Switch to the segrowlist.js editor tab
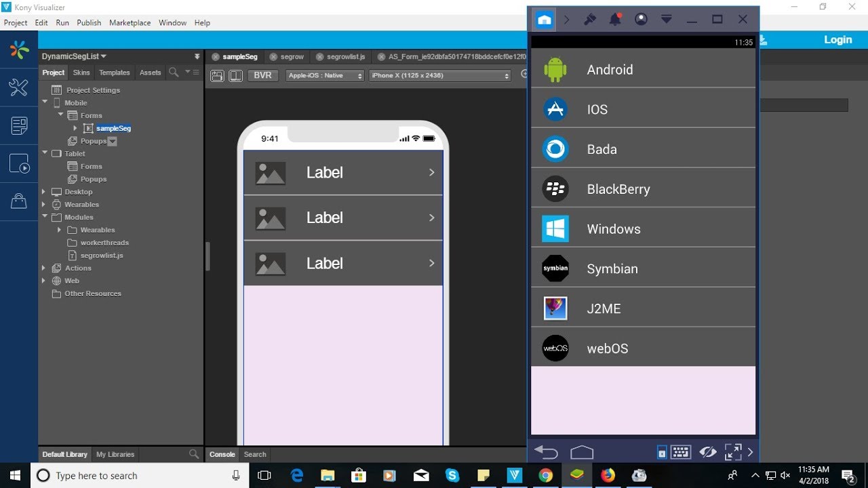The image size is (868, 488). tap(340, 57)
